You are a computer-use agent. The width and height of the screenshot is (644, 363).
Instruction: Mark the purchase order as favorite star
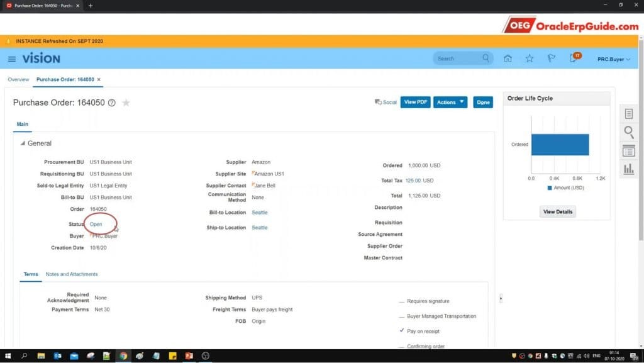coord(126,103)
